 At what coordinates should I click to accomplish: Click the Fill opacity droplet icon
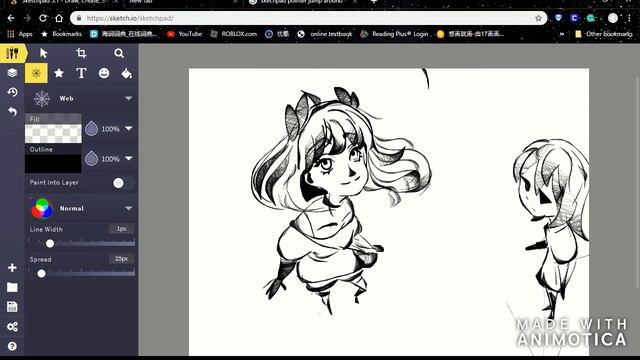point(91,129)
